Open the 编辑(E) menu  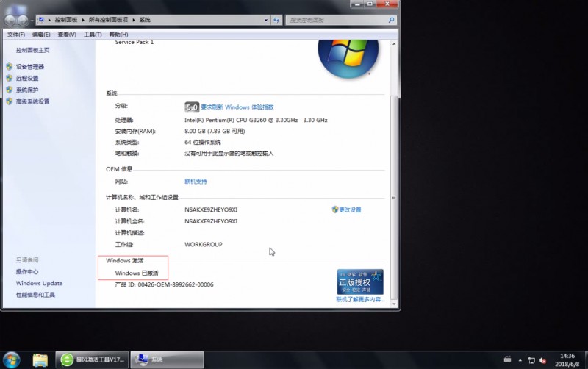(41, 35)
